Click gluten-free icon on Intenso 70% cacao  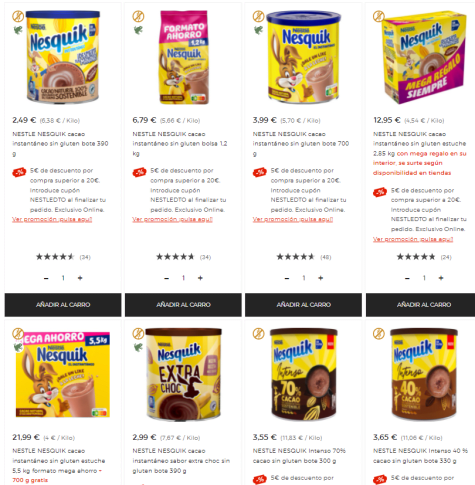[x=258, y=333]
